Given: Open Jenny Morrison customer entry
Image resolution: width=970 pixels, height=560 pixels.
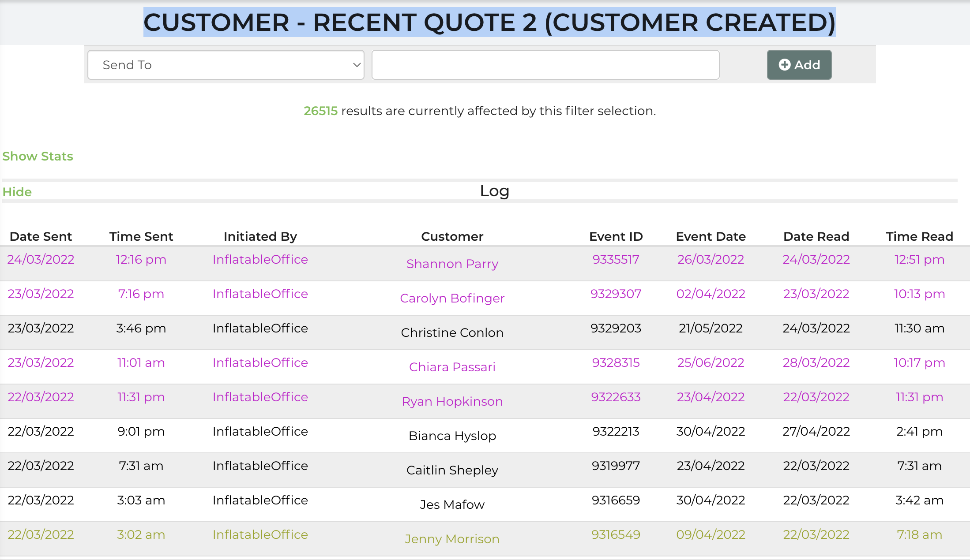Looking at the screenshot, I should (x=452, y=539).
